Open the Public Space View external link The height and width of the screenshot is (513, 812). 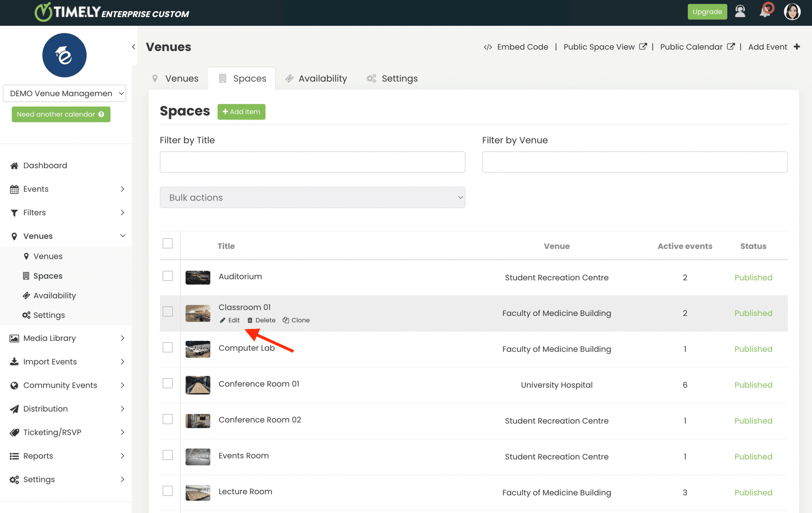599,46
